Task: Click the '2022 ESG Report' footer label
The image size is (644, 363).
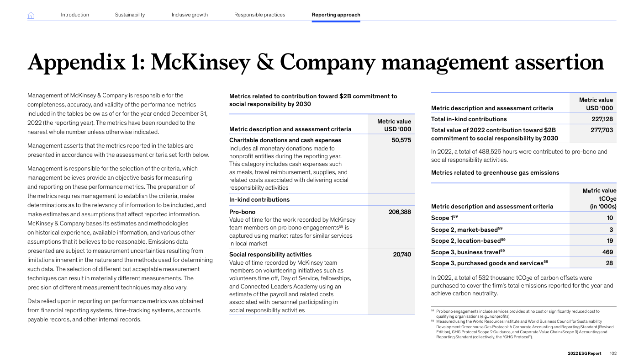Action: coord(584,353)
